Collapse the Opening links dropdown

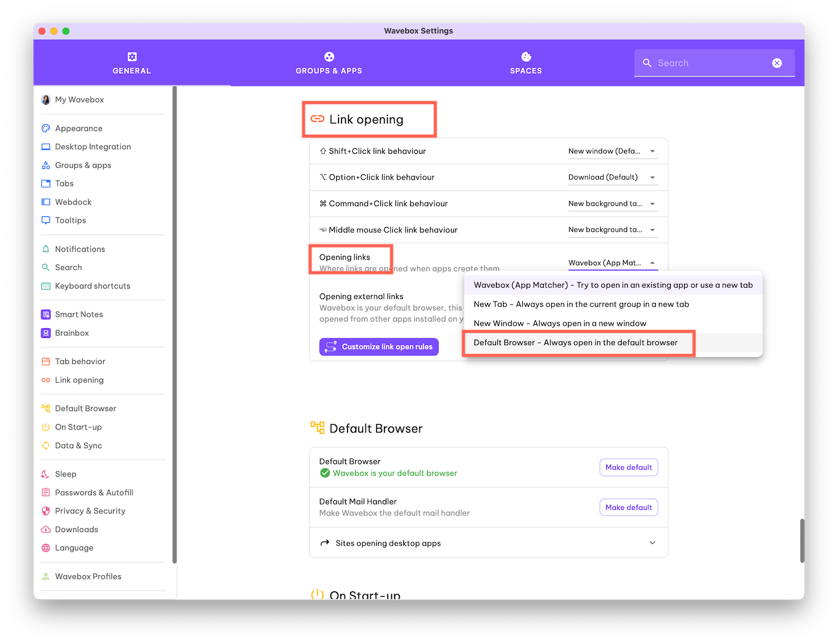(x=613, y=263)
